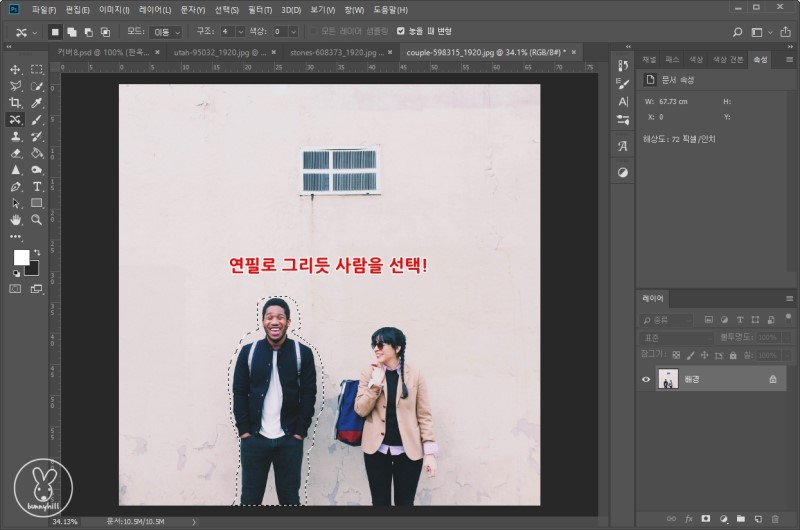Hide the 배경 layer with eye icon

click(x=646, y=379)
